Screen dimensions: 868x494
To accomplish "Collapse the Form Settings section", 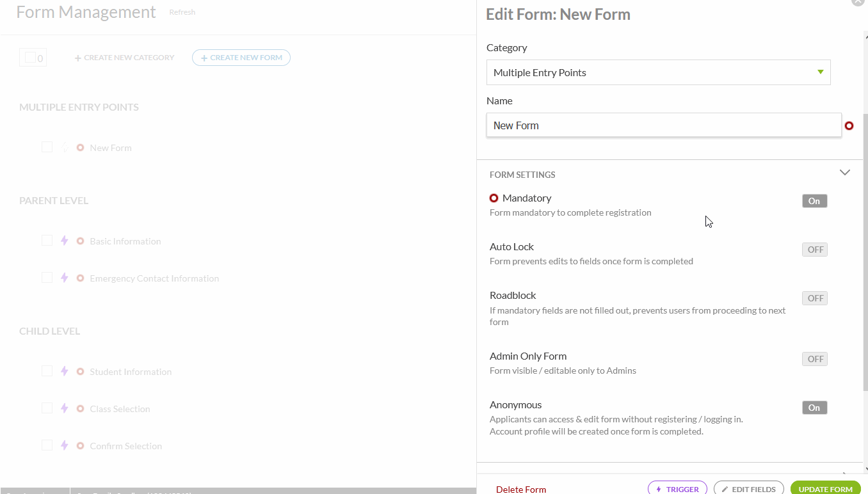I will point(844,173).
